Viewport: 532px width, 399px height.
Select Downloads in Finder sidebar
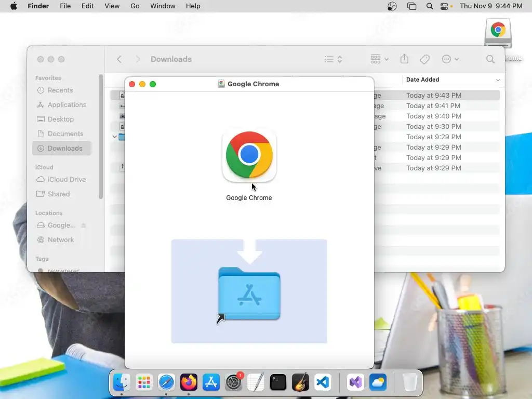point(62,148)
